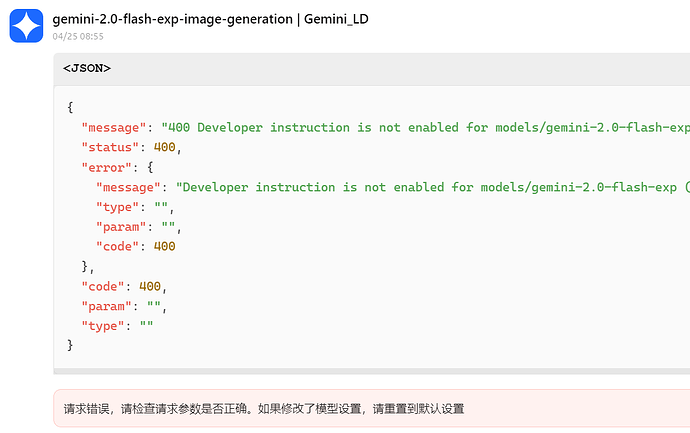Click the "400 Developer instruction is not enabled" string
Screen dimensions: 690x433
(425, 128)
